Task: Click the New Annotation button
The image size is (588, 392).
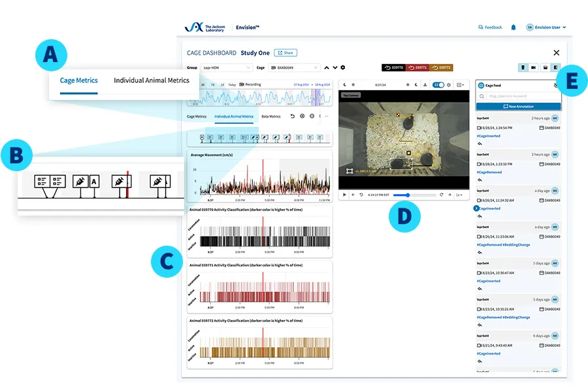Action: [518, 106]
